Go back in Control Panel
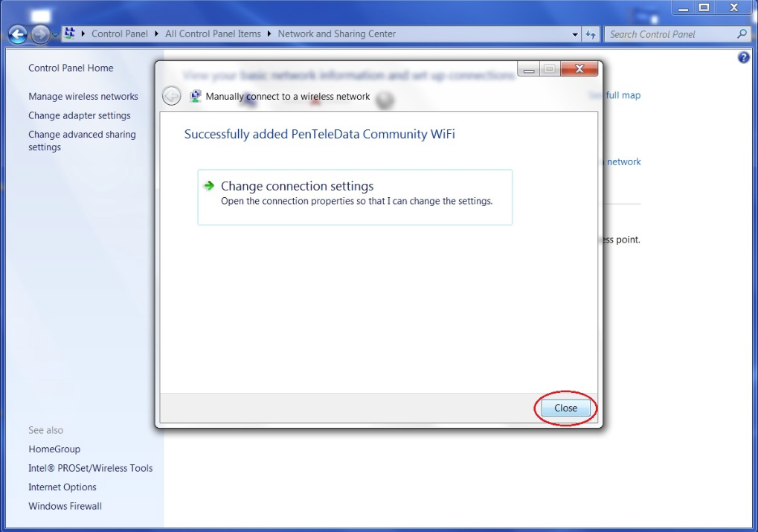Image resolution: width=758 pixels, height=532 pixels. pyautogui.click(x=18, y=34)
